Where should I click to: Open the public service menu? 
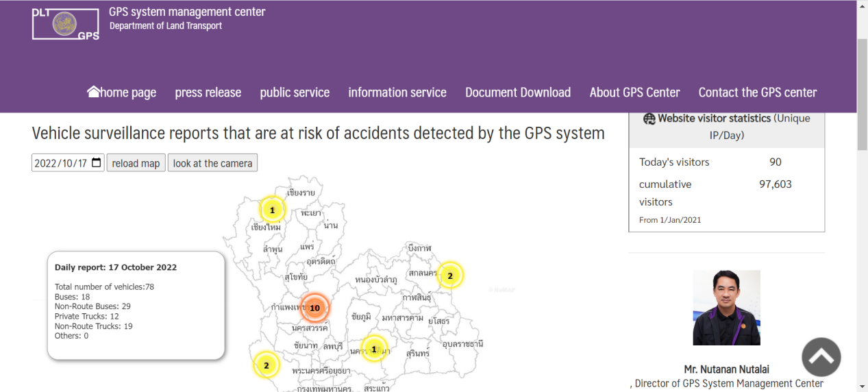pyautogui.click(x=295, y=93)
